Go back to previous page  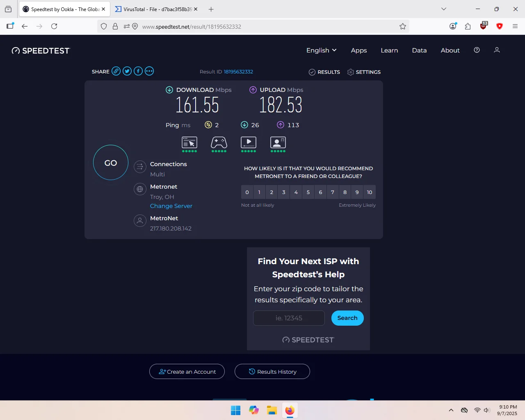pos(25,26)
